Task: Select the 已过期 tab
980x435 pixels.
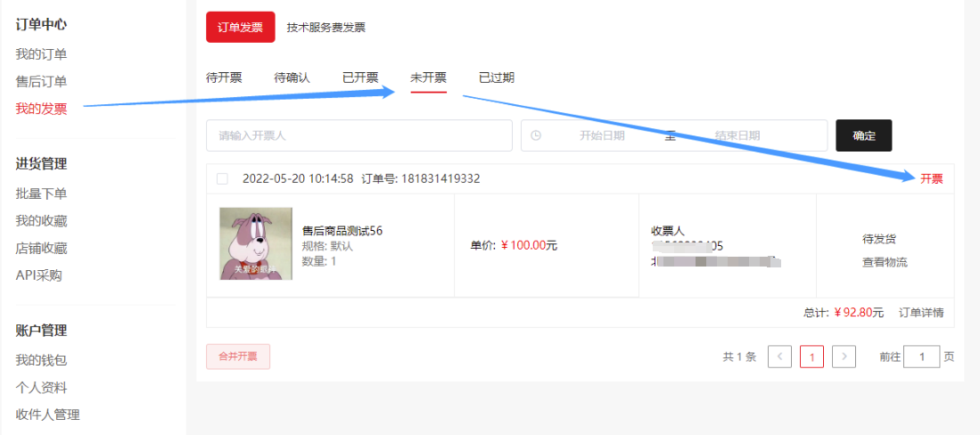Action: (x=496, y=78)
